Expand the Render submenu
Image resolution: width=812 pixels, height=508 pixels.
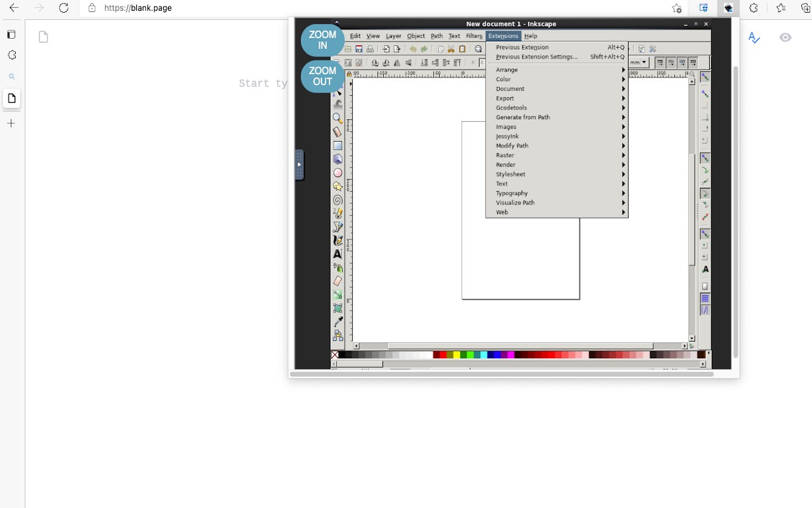tap(557, 165)
